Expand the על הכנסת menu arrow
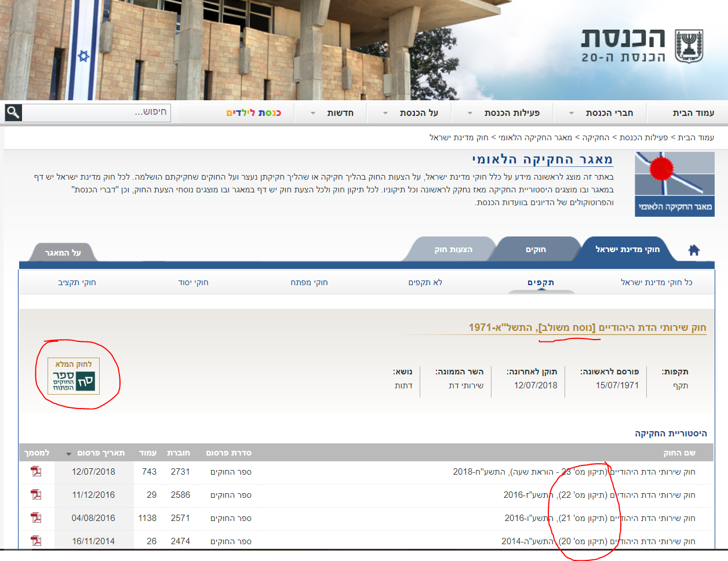The width and height of the screenshot is (728, 561). pos(385,113)
